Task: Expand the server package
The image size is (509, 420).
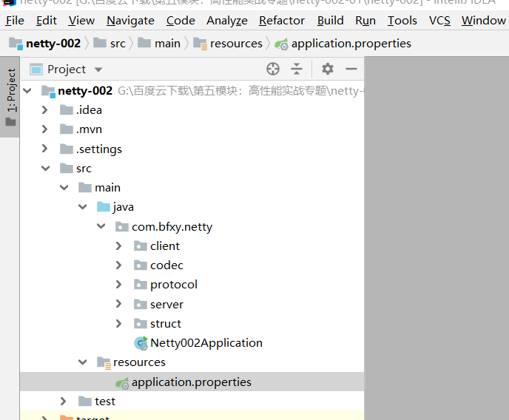Action: (119, 304)
